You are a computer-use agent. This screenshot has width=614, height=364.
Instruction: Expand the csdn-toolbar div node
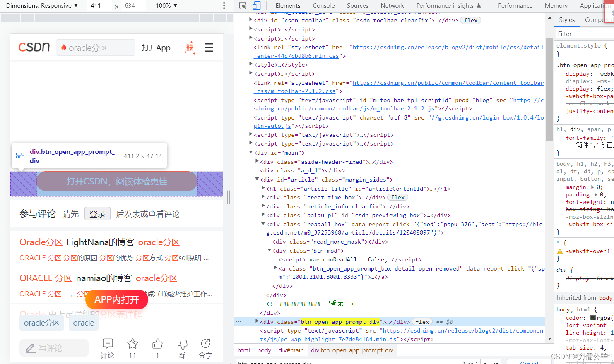click(x=250, y=19)
